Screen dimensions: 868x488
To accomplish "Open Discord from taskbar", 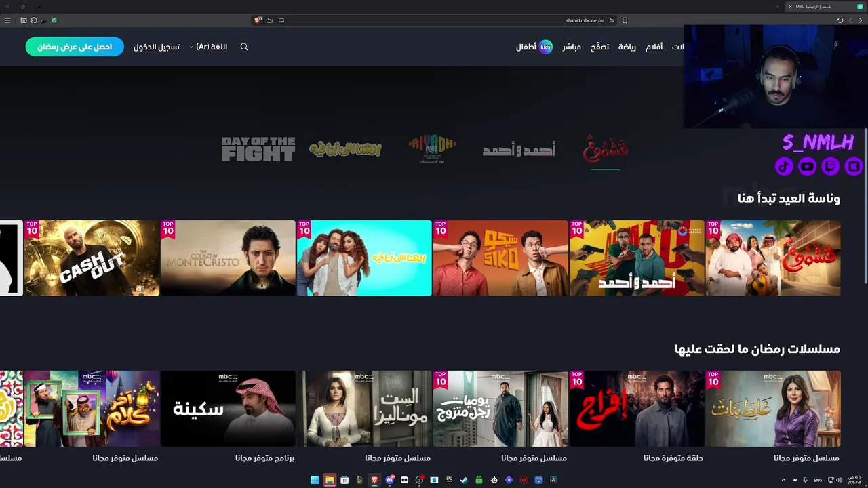I will pos(389,480).
